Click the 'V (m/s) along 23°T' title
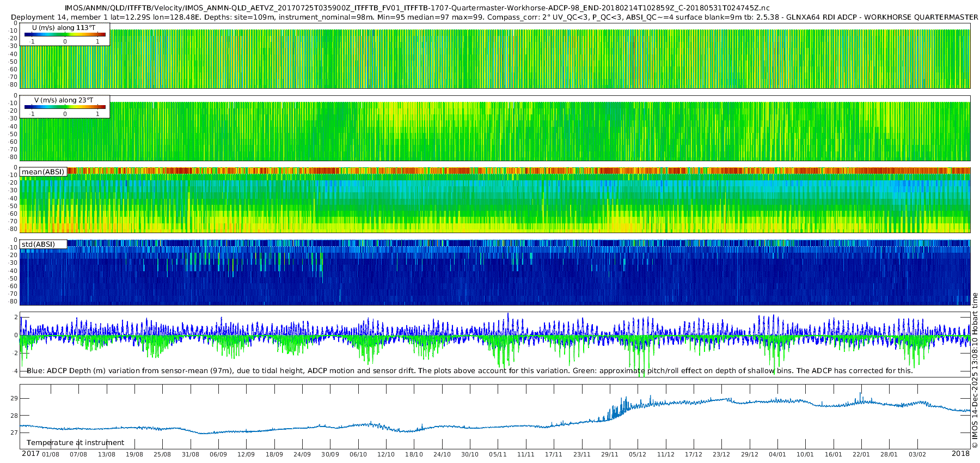The image size is (980, 463). pyautogui.click(x=64, y=100)
